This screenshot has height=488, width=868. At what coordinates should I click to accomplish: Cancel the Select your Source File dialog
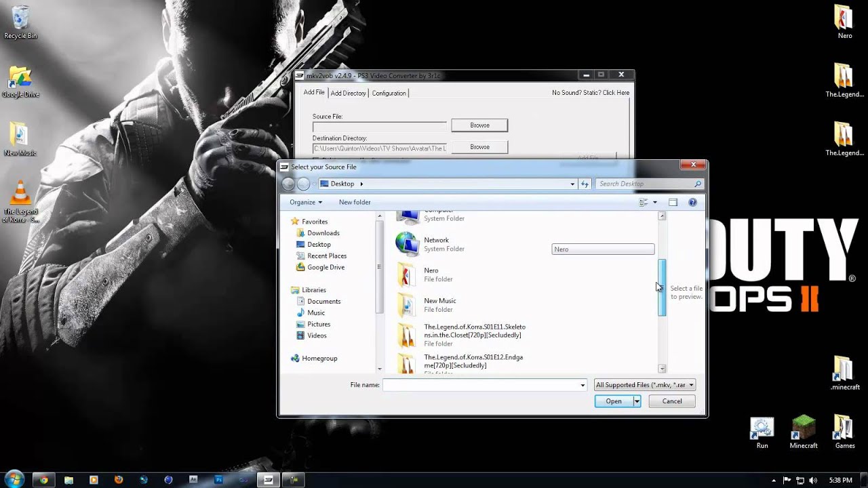point(672,401)
